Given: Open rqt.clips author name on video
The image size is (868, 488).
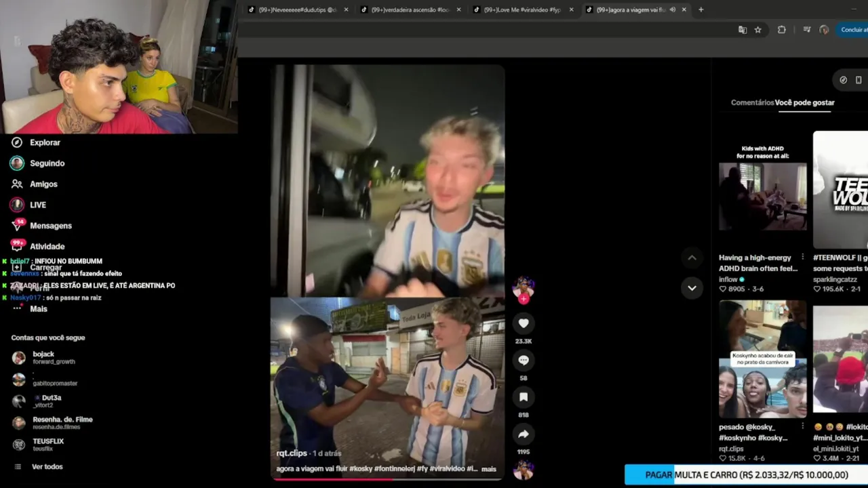Looking at the screenshot, I should tap(292, 453).
